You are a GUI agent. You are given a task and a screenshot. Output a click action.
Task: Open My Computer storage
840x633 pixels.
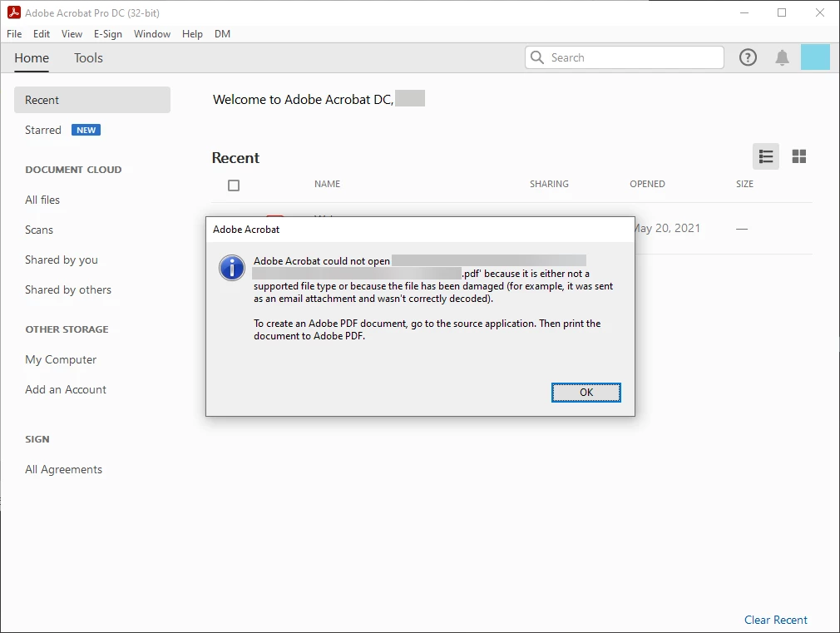point(61,359)
